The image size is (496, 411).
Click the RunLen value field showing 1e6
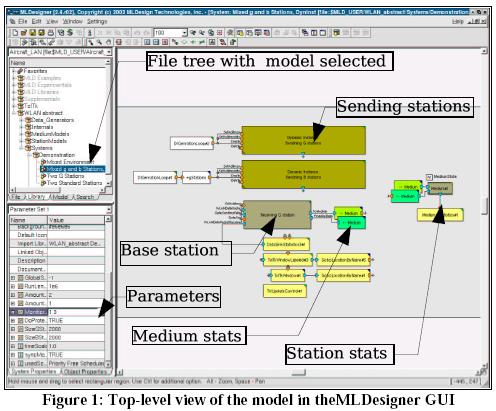pos(76,286)
